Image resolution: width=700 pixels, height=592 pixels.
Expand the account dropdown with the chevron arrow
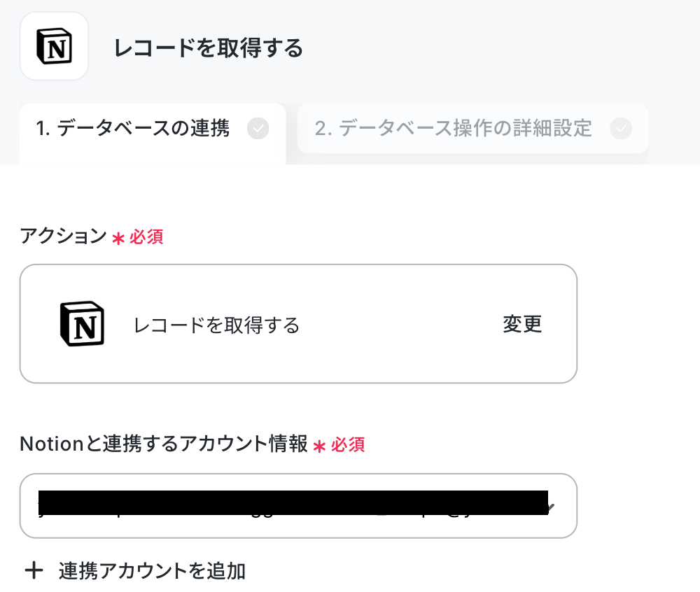coord(551,507)
